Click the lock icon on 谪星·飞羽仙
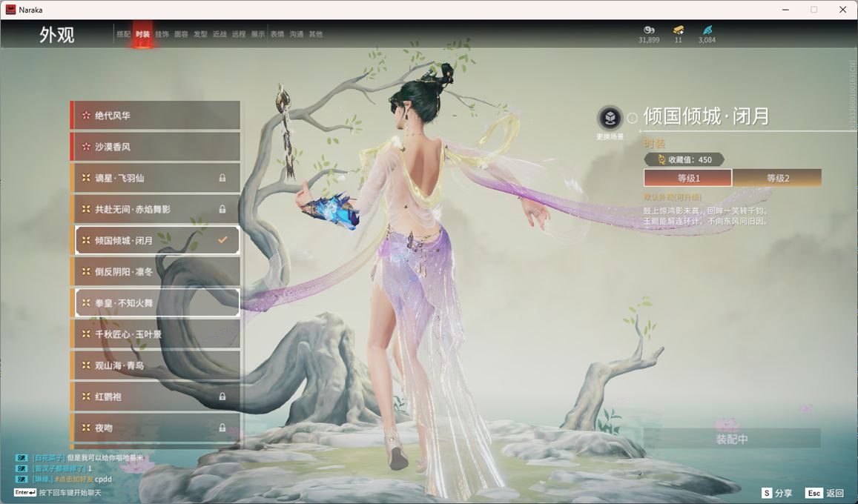The image size is (858, 504). 222,178
